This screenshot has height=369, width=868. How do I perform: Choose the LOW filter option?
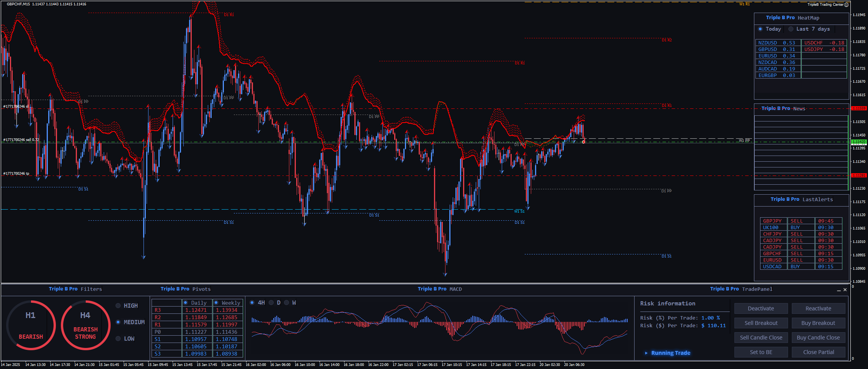pos(118,339)
